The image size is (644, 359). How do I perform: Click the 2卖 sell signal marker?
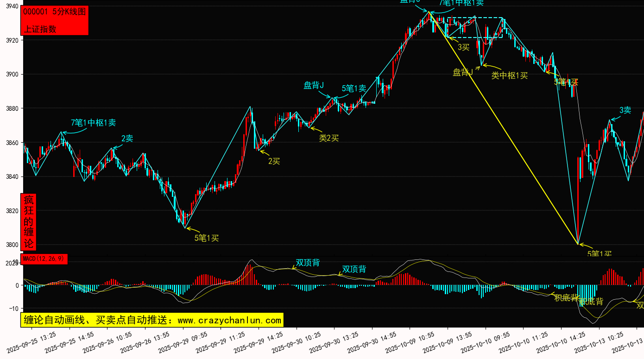tap(127, 139)
